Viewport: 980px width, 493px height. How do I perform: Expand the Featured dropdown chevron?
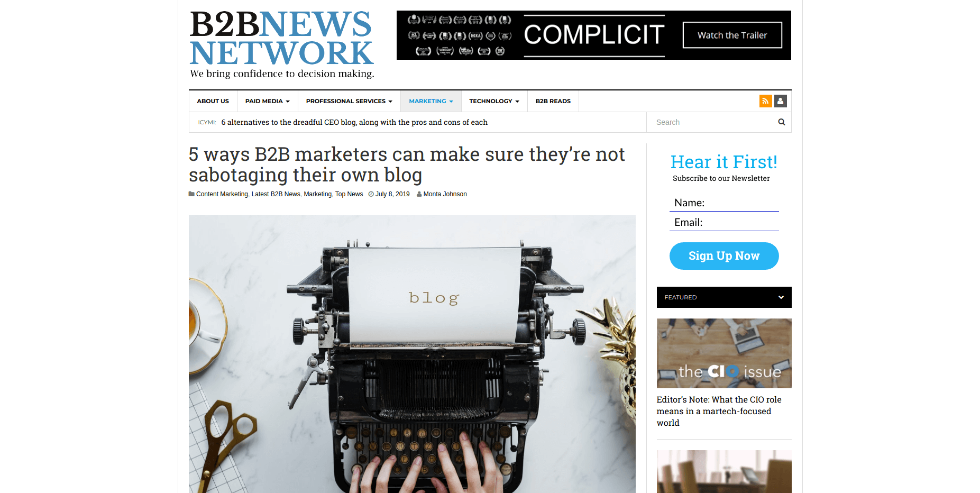coord(781,297)
